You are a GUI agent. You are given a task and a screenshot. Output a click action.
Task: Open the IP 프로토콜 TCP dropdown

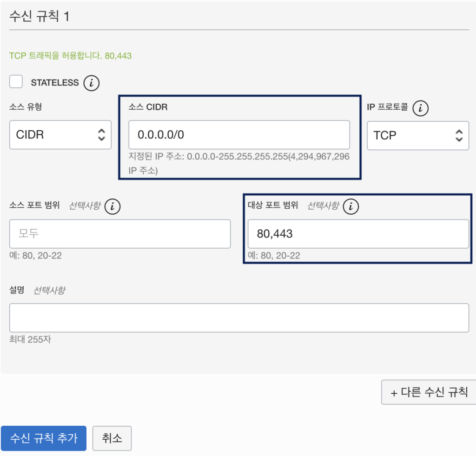click(x=418, y=136)
